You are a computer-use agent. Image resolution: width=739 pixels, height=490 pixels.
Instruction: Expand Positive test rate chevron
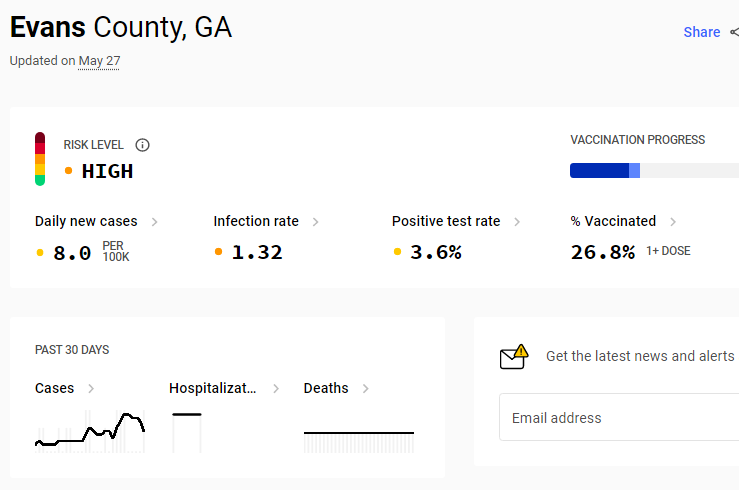click(517, 222)
